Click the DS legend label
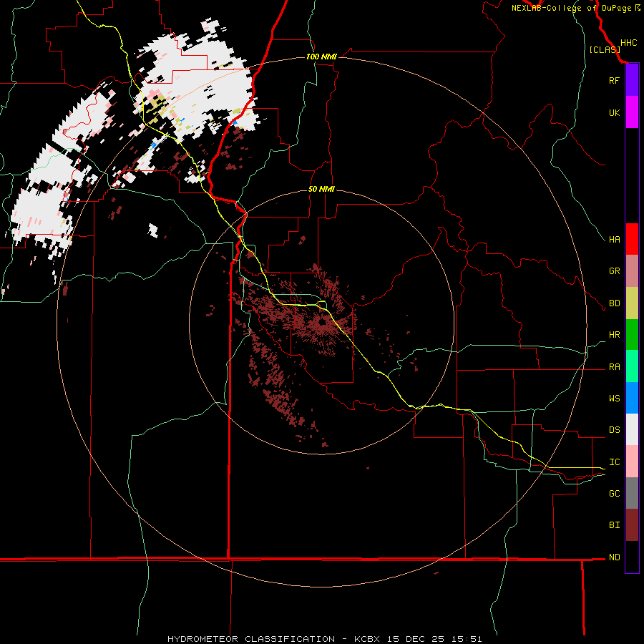The image size is (644, 644). pyautogui.click(x=614, y=429)
